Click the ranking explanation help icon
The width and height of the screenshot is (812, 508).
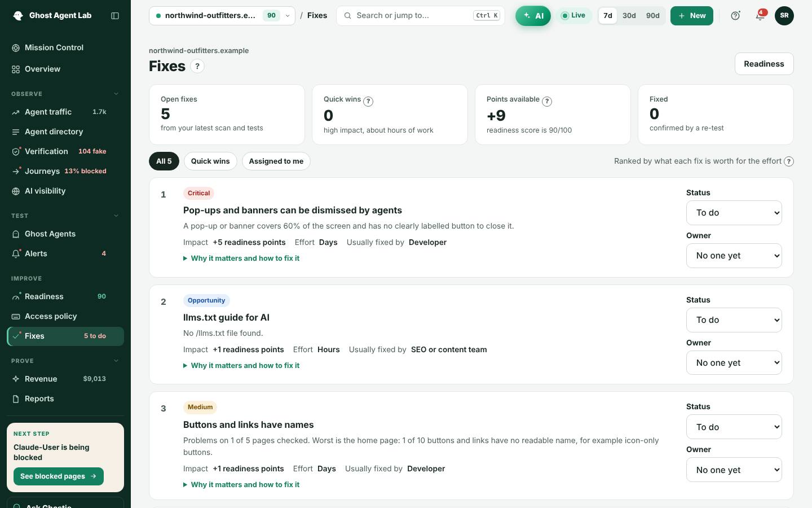pyautogui.click(x=789, y=161)
